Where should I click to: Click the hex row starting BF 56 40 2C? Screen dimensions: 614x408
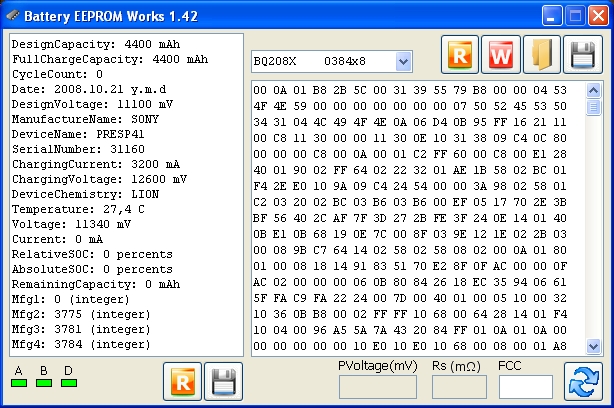coord(410,218)
